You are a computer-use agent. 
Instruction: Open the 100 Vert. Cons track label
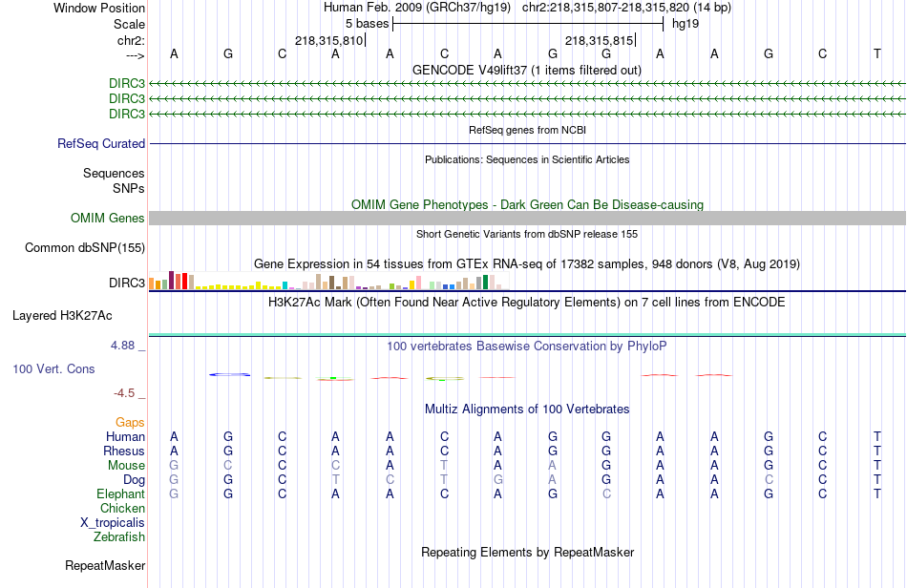pos(53,368)
